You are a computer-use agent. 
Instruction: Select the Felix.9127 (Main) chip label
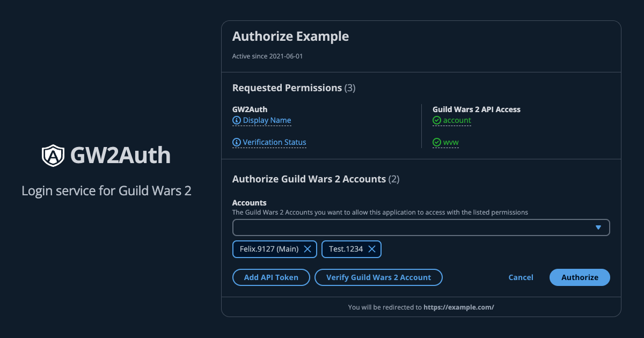269,249
